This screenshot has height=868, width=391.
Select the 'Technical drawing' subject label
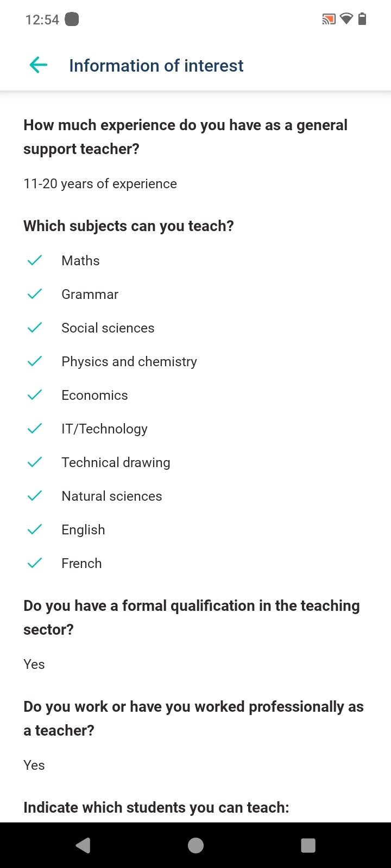coord(116,463)
